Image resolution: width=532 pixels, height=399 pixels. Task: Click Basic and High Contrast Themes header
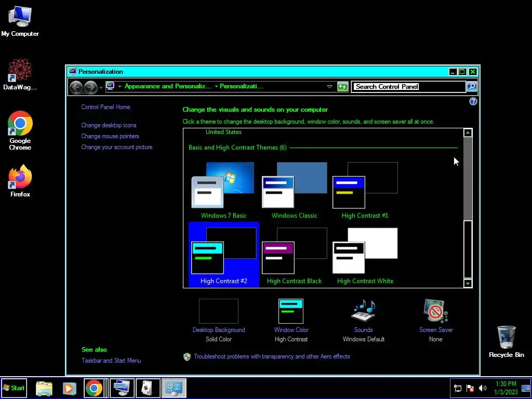pyautogui.click(x=237, y=147)
